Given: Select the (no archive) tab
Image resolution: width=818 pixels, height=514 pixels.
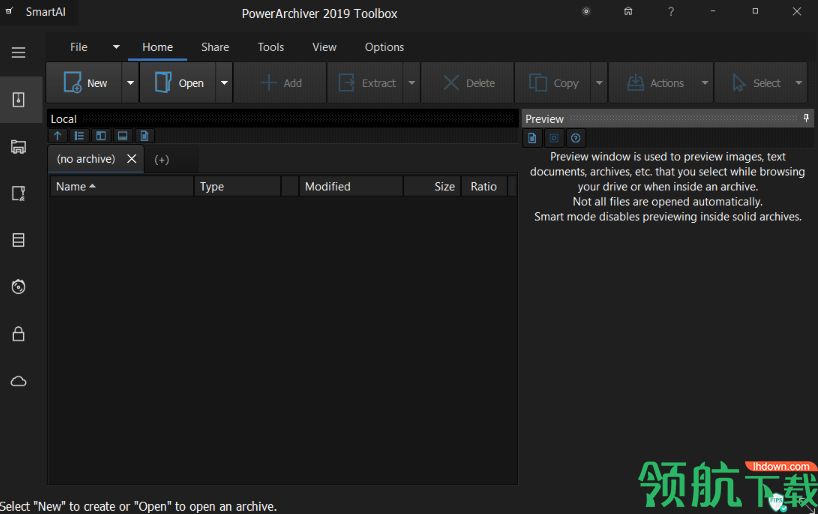Looking at the screenshot, I should (x=86, y=159).
